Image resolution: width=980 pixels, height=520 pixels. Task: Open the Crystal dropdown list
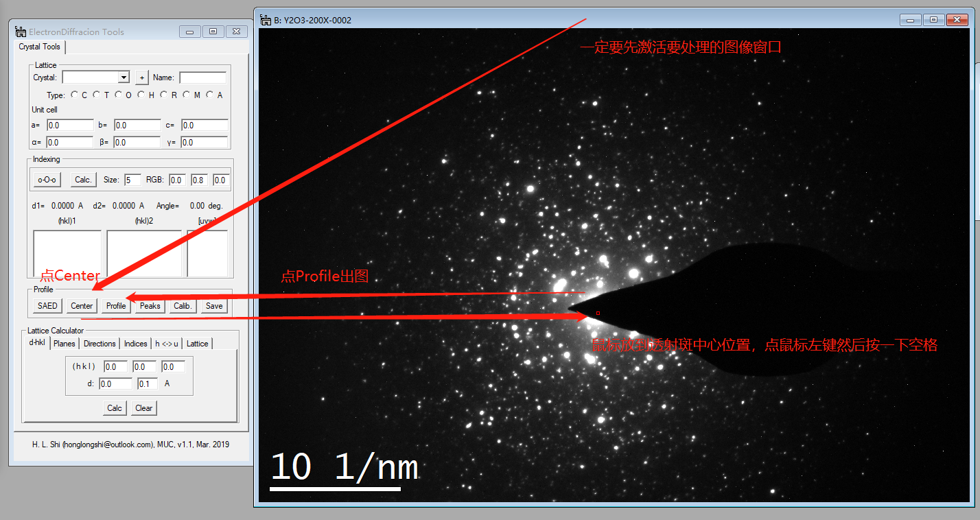(124, 78)
